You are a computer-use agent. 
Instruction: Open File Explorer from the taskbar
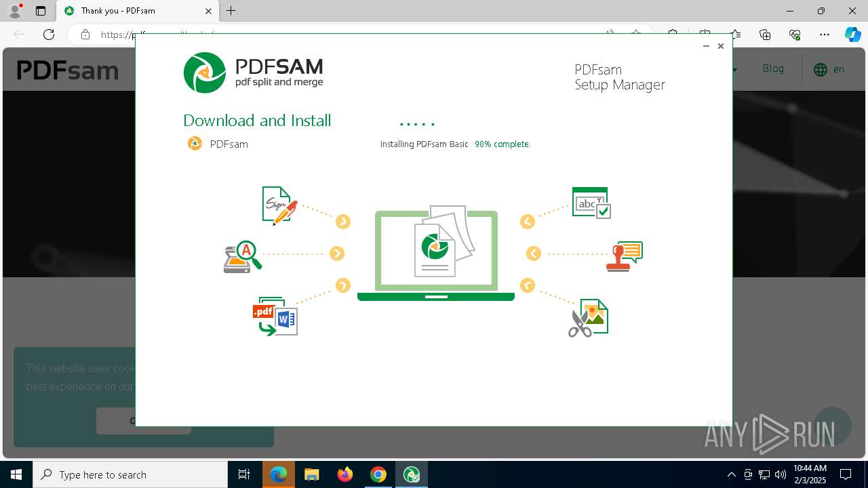pos(312,474)
